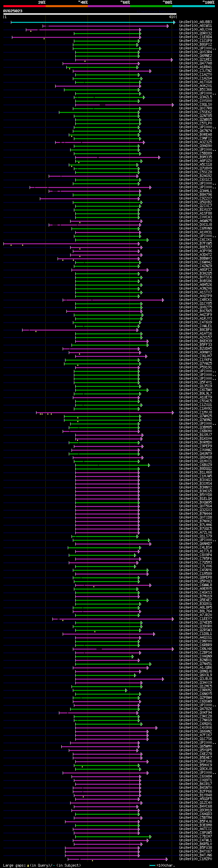Open hit UniRef100_A8IWS1
The width and height of the screenshot is (218, 868).
pos(196,26)
